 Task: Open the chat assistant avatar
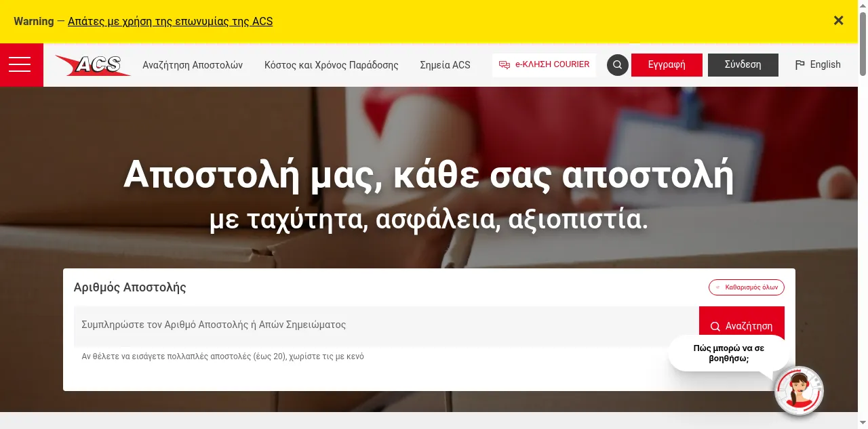799,391
